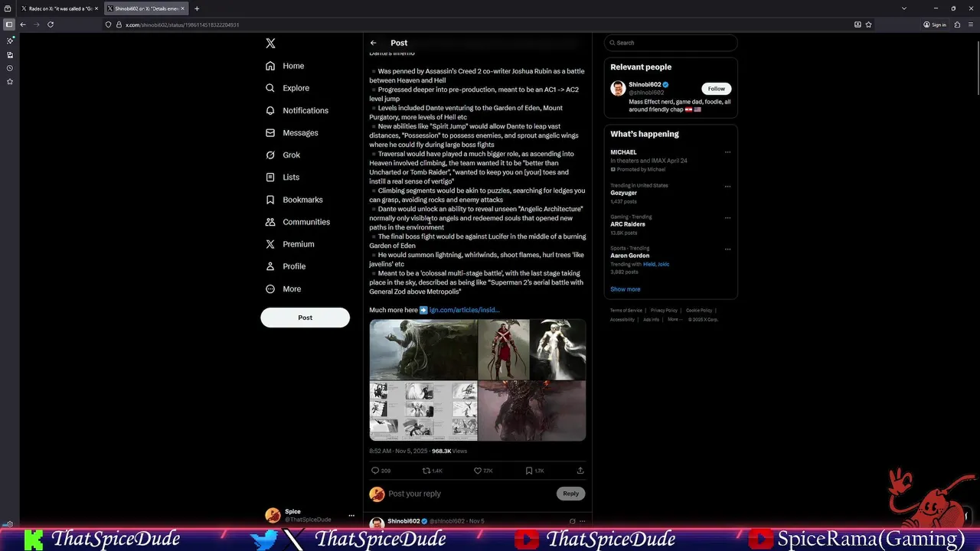
Task: Bookmark this page with the star icon
Action: 868,24
